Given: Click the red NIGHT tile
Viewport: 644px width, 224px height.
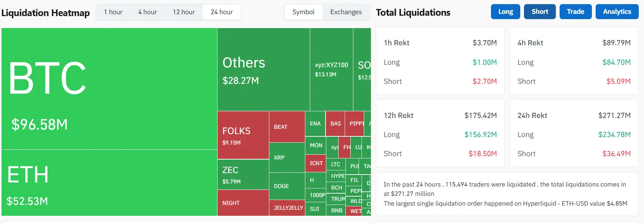Looking at the screenshot, I should [x=243, y=203].
